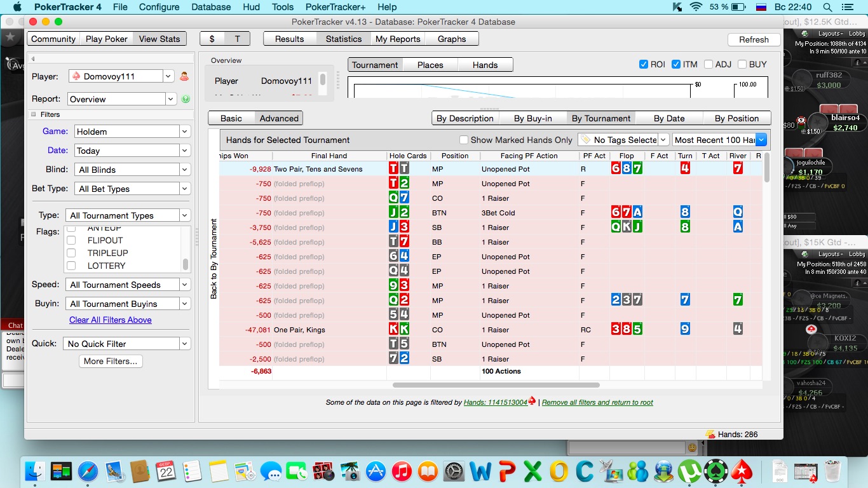Open iTunes from the Dock
Image resolution: width=868 pixels, height=488 pixels.
[x=402, y=471]
